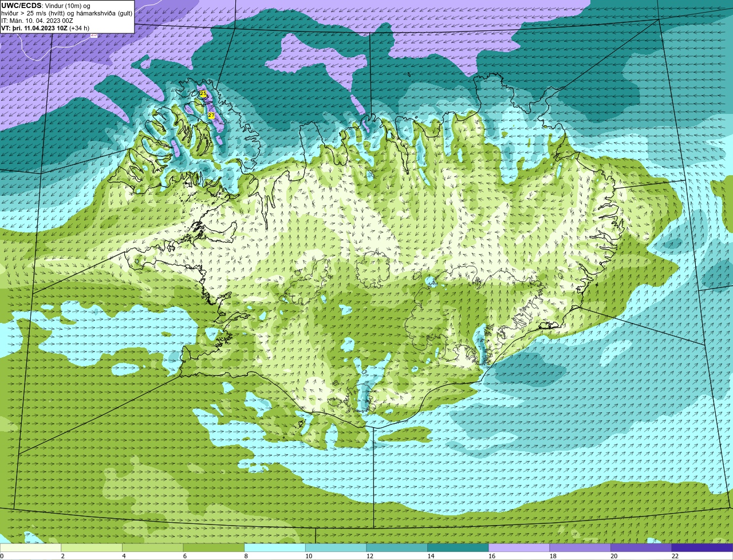Click the legend scale label '4'
Viewport: 733px width, 560px height.
pyautogui.click(x=124, y=556)
